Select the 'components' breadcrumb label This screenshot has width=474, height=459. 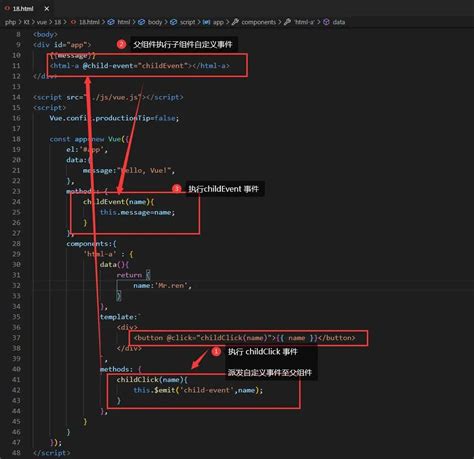tap(259, 22)
